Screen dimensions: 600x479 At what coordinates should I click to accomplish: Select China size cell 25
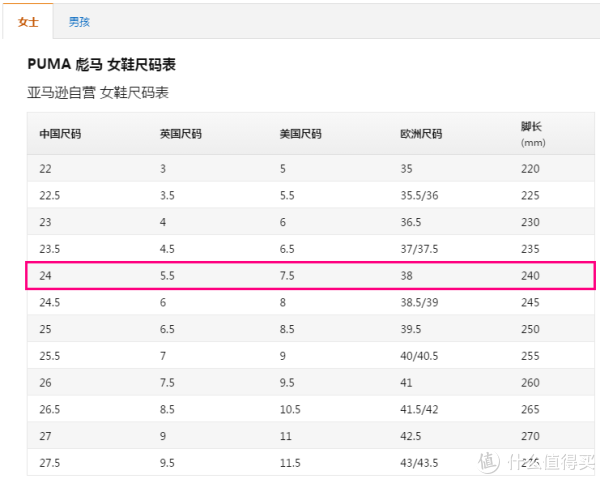coord(45,329)
